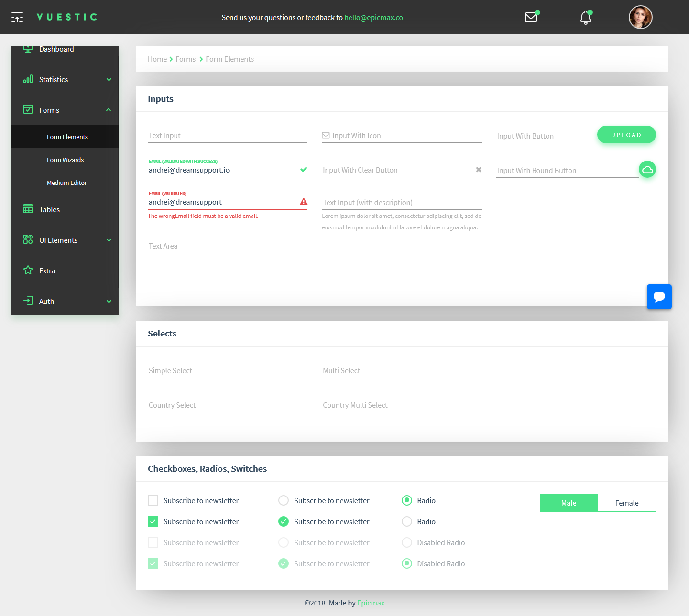The height and width of the screenshot is (616, 689).
Task: Open the Country Select dropdown
Action: point(228,405)
